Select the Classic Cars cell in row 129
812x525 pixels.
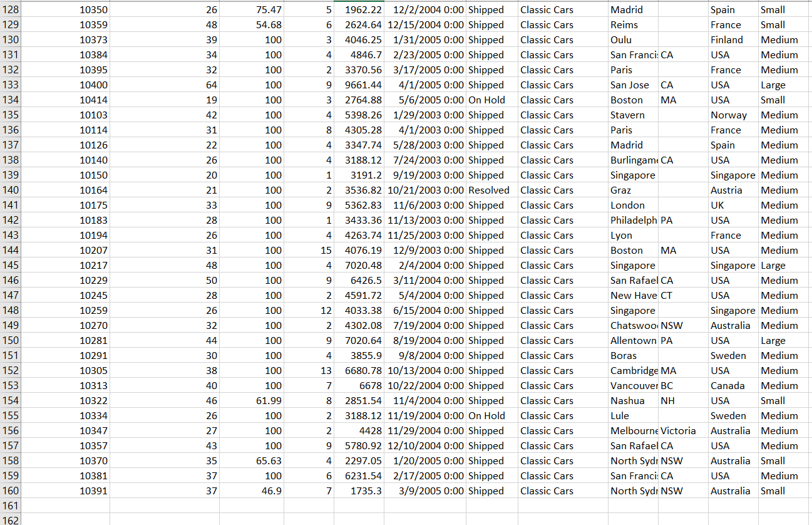(546, 24)
